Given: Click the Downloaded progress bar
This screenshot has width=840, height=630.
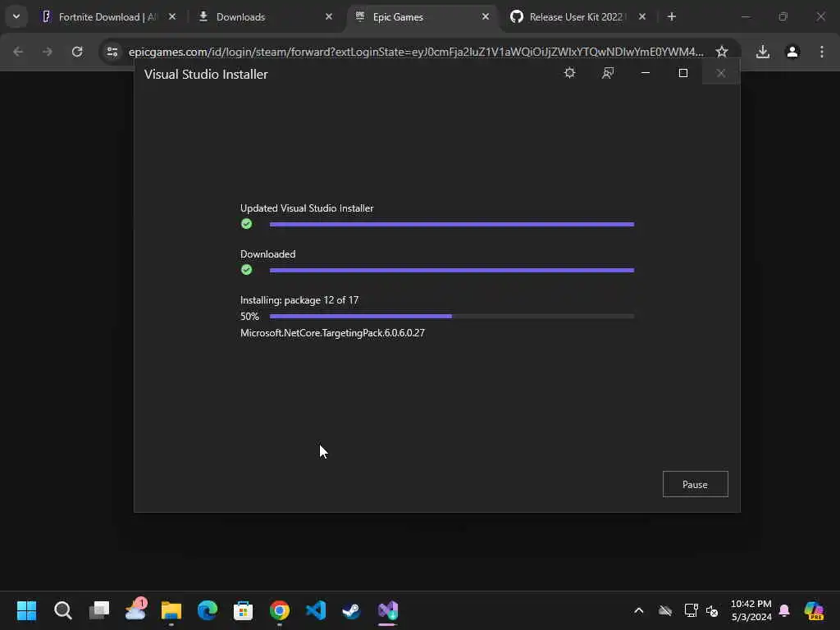Looking at the screenshot, I should tap(452, 270).
